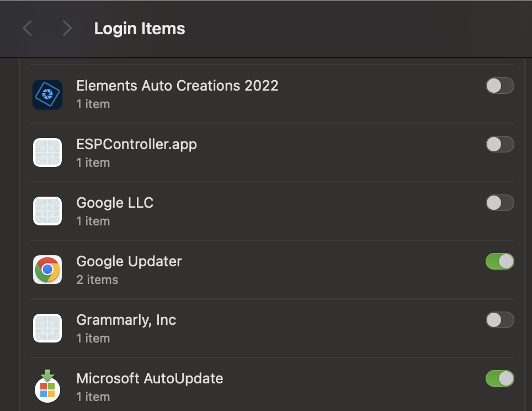Click the ESPController.app placeholder icon

pyautogui.click(x=47, y=153)
